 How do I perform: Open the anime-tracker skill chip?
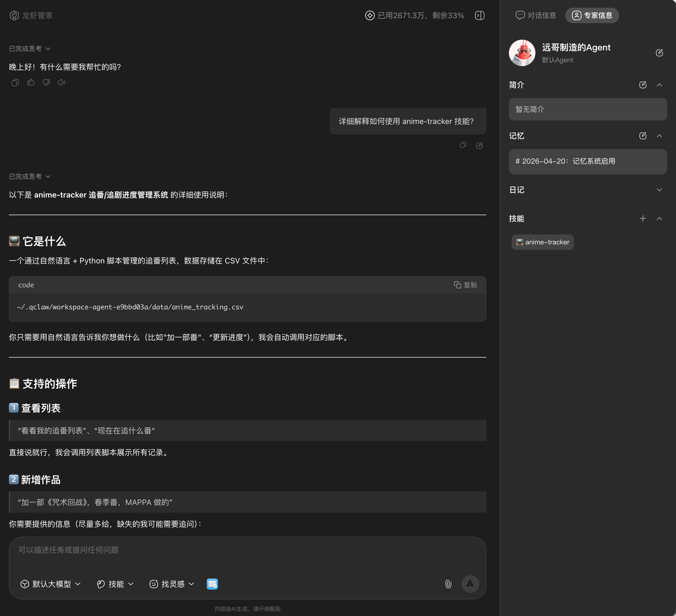(543, 242)
